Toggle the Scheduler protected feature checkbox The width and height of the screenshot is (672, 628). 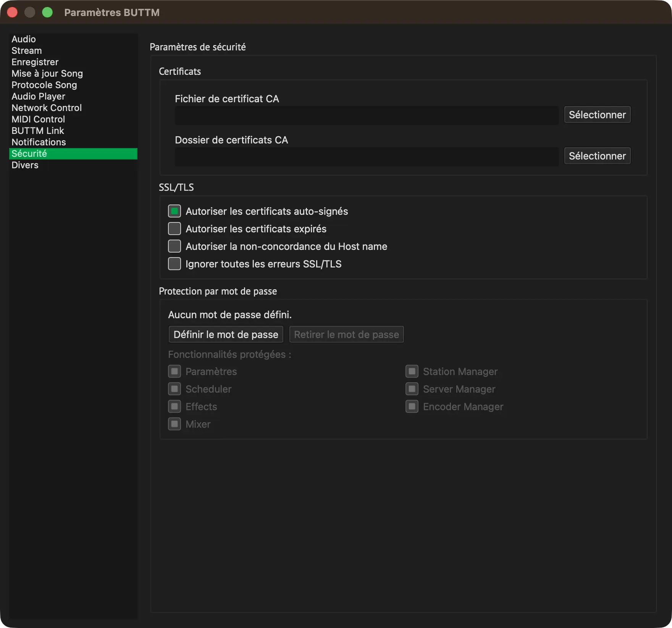coord(174,389)
